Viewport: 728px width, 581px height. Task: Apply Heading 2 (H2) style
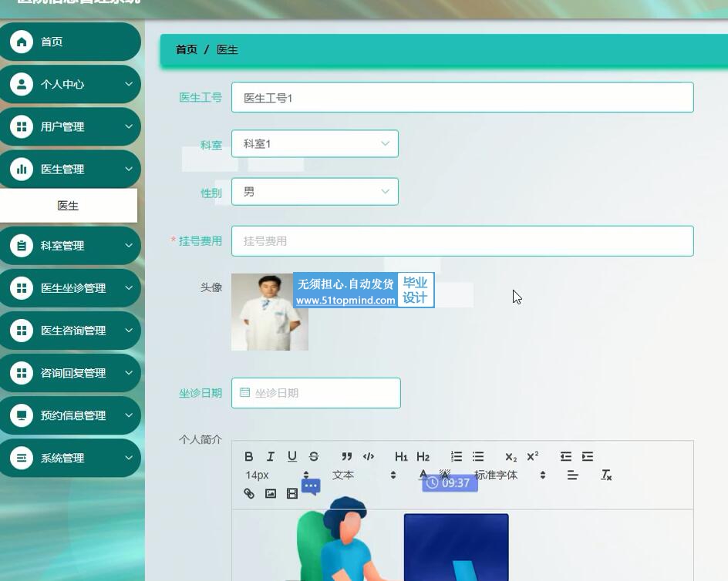(x=423, y=457)
